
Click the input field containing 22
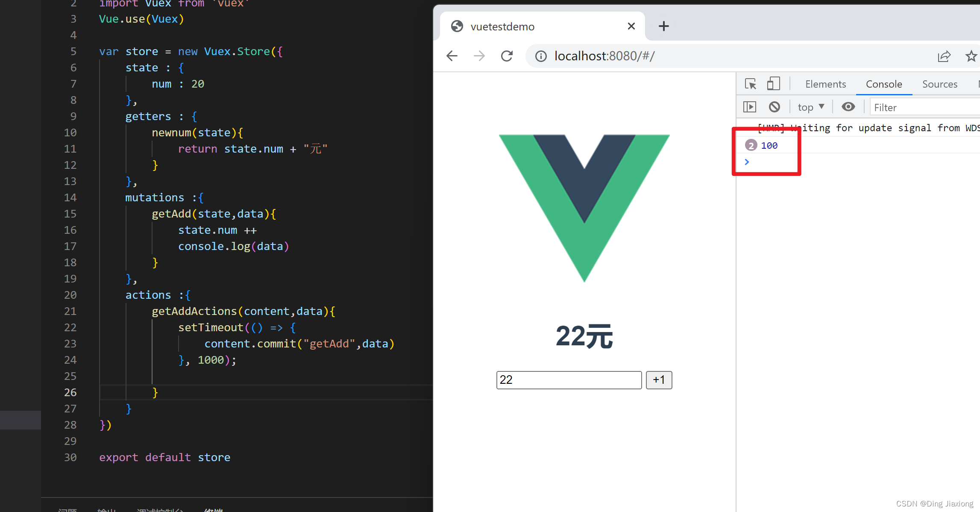569,380
